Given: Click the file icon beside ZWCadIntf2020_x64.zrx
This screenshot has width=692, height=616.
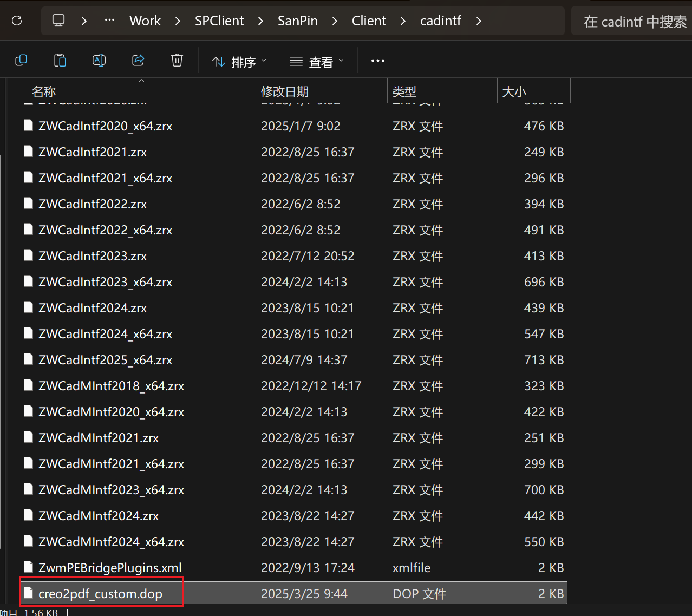Looking at the screenshot, I should point(29,126).
